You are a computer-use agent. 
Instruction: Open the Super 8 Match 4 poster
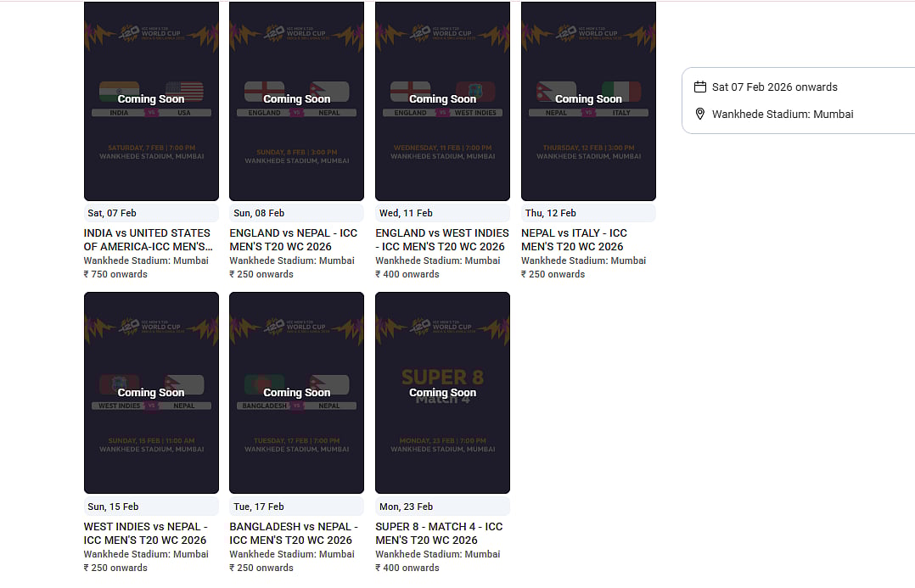point(442,393)
